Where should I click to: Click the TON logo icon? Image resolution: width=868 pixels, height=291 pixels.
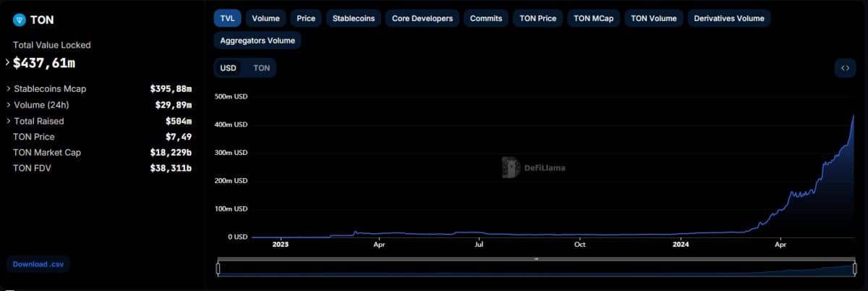tap(20, 20)
